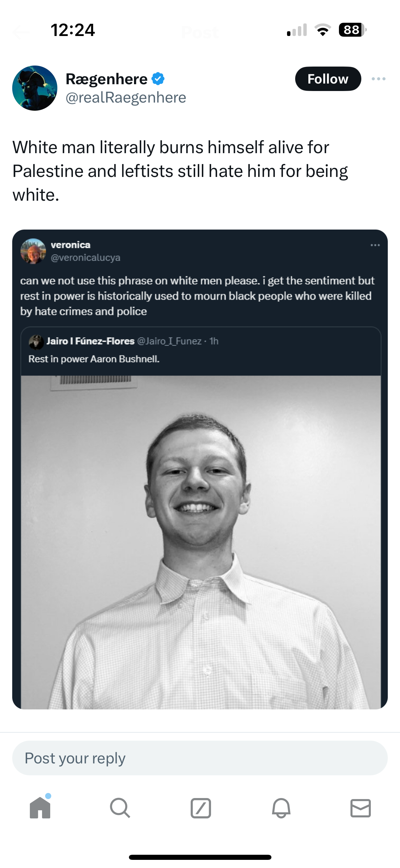The width and height of the screenshot is (400, 868).
Task: Open the attached black-and-white photo
Action: (201, 543)
